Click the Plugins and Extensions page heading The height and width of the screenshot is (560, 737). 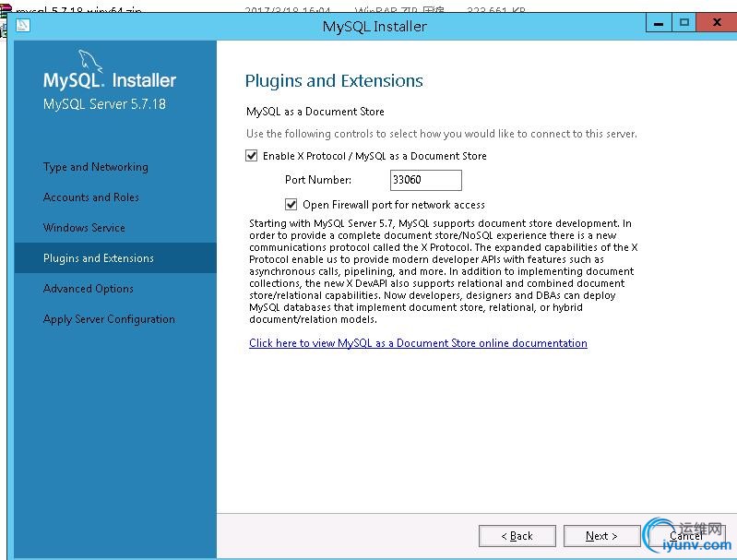point(334,81)
